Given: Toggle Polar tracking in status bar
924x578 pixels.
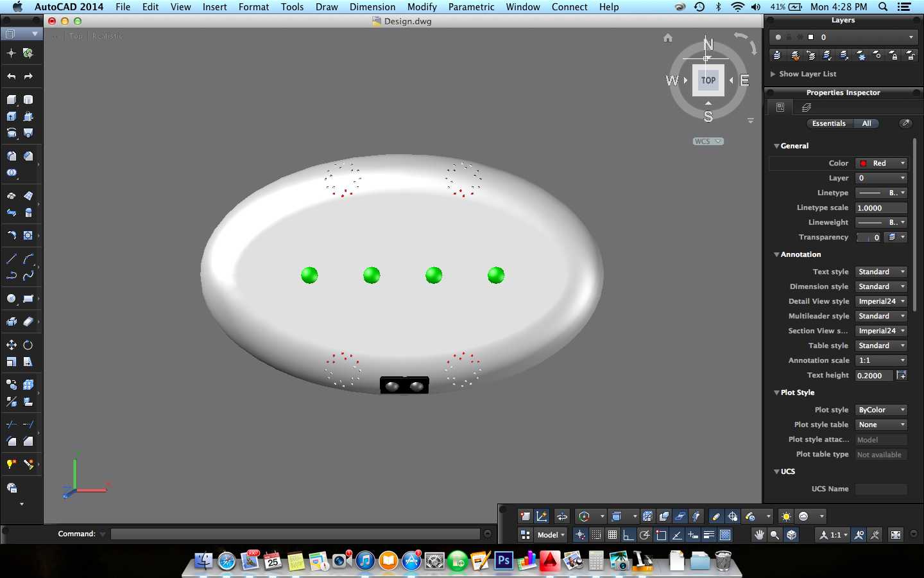Looking at the screenshot, I should click(x=644, y=535).
